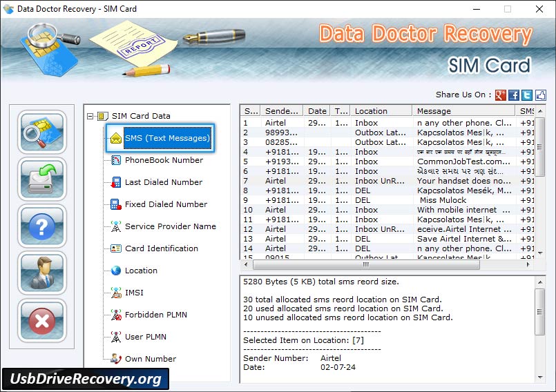Select SMS (Text Messages) tree item
This screenshot has width=556, height=392.
click(167, 138)
